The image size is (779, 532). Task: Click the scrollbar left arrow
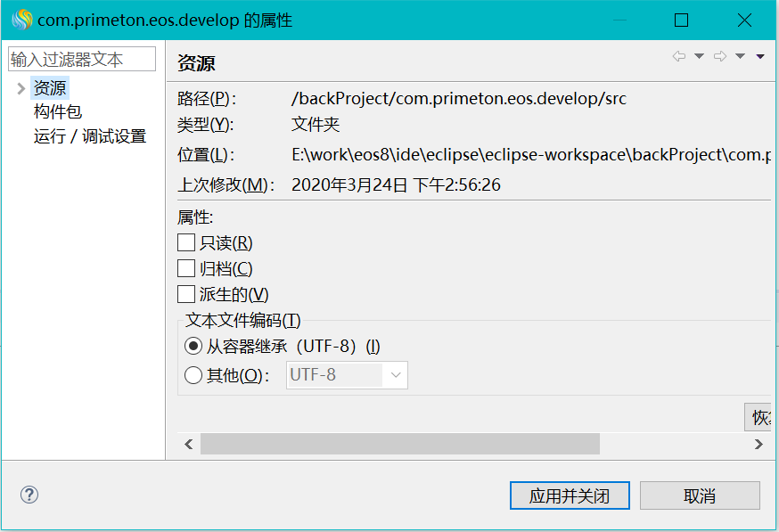pyautogui.click(x=188, y=444)
